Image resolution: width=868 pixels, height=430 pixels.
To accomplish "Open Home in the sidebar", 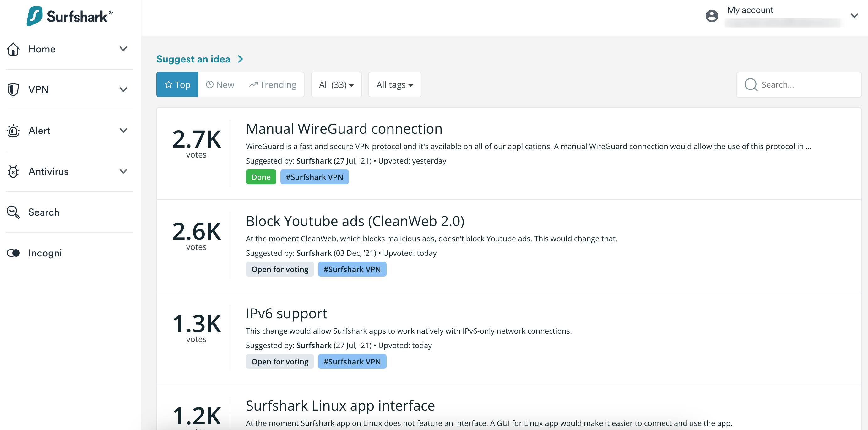I will click(69, 49).
